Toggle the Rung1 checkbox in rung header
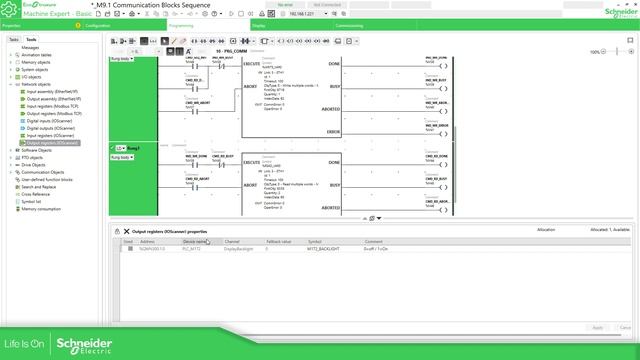The width and height of the screenshot is (640, 360). point(112,148)
